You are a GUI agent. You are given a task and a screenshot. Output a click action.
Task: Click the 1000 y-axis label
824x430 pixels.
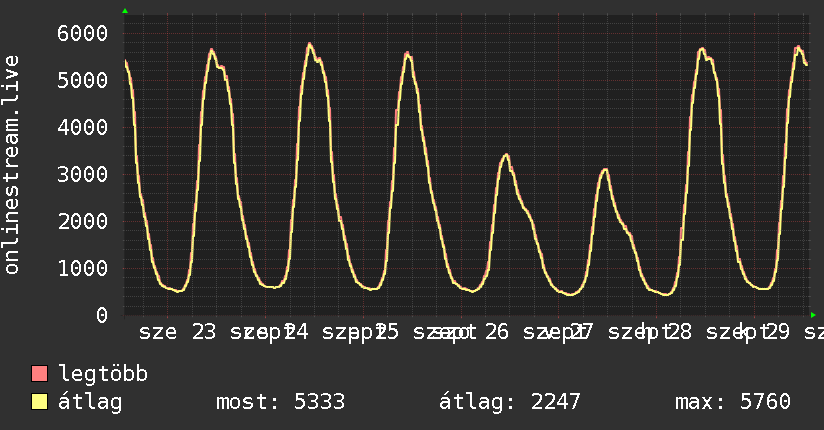[83, 268]
